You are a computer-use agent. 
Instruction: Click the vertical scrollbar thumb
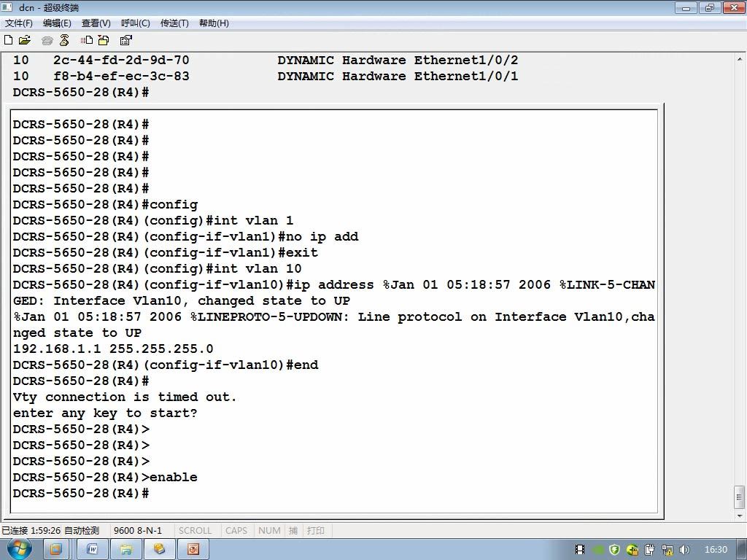(740, 497)
